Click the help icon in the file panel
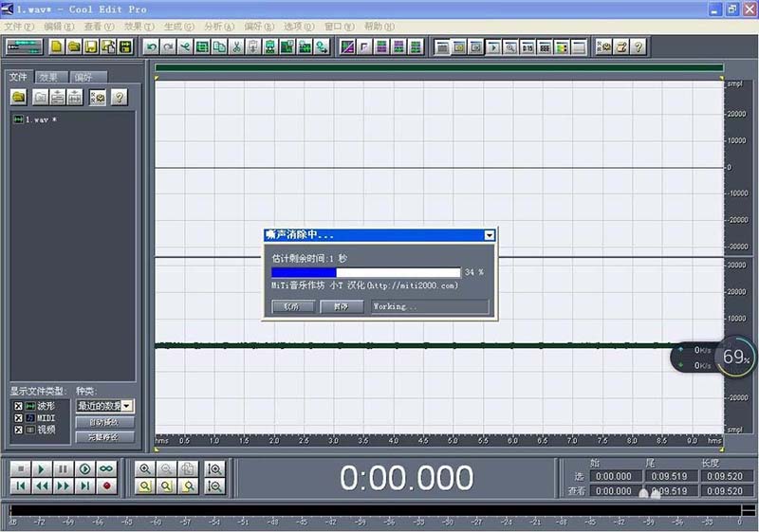759x532 pixels. (x=120, y=98)
